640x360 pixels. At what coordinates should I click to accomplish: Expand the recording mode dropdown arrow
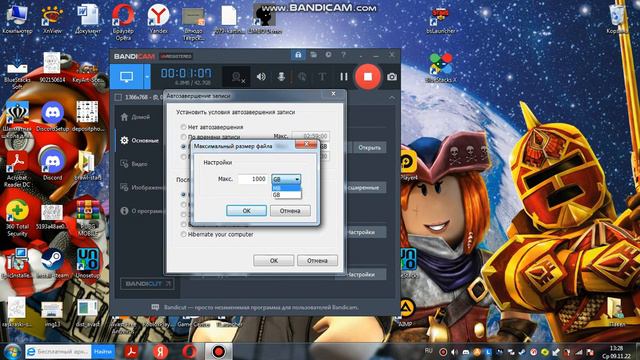pyautogui.click(x=147, y=76)
